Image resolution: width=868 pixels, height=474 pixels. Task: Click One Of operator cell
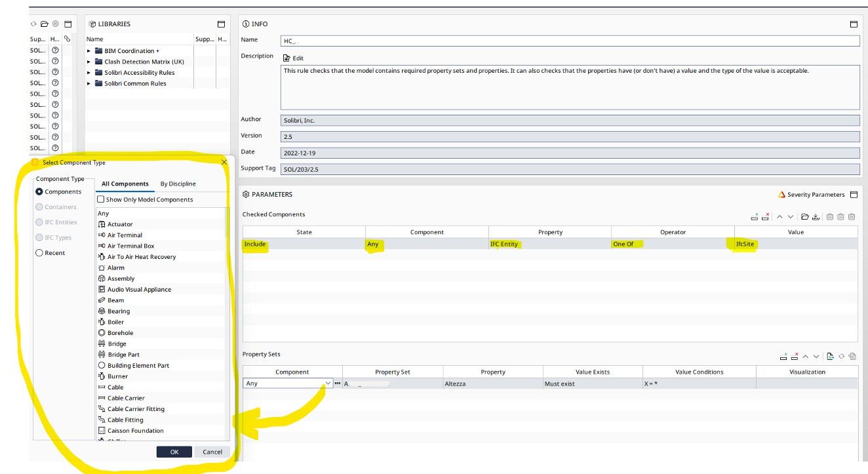point(673,244)
